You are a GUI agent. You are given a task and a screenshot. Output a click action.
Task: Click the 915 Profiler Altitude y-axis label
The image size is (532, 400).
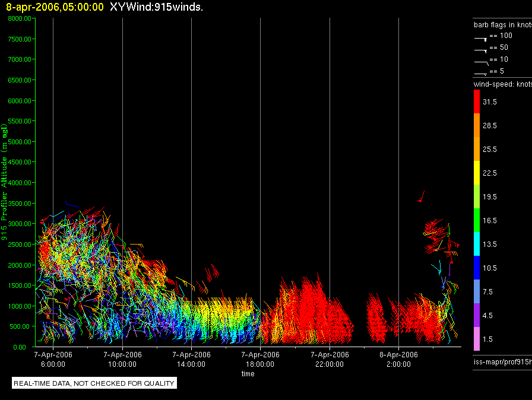coord(4,182)
